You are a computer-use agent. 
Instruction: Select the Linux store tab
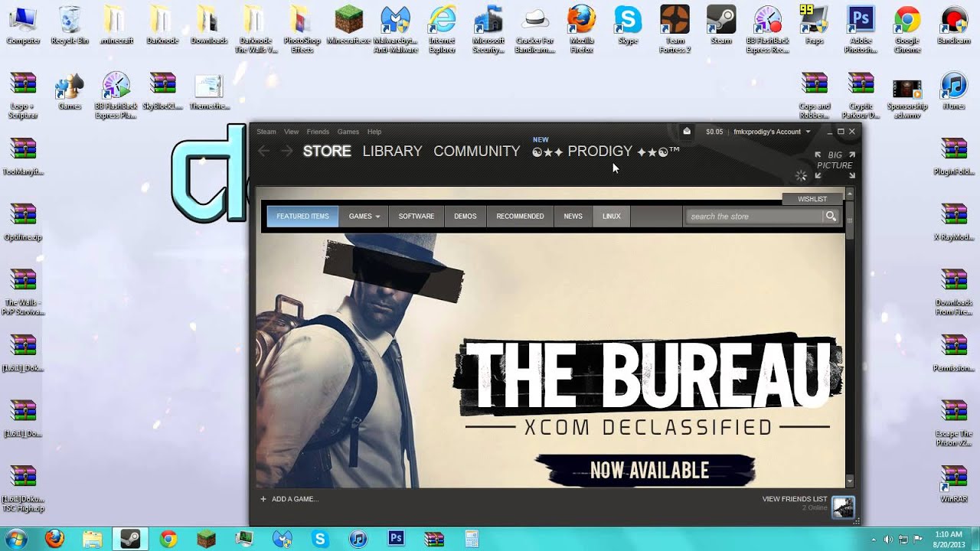pos(612,217)
